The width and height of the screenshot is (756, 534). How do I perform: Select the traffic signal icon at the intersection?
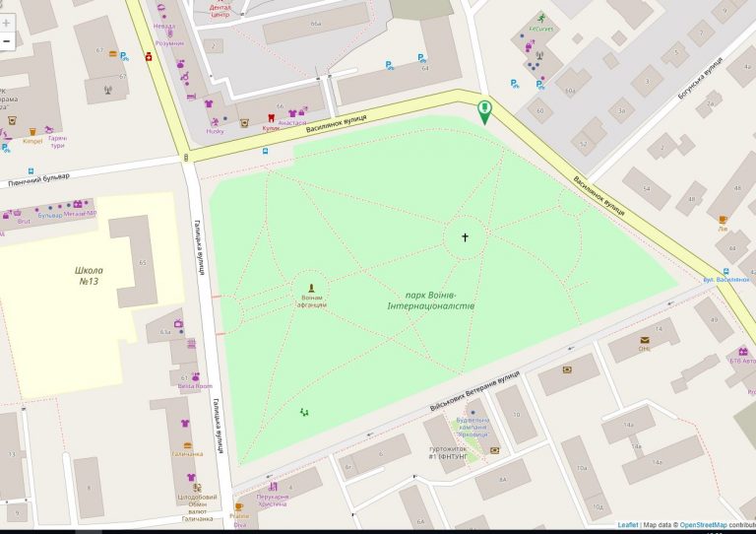[186, 158]
